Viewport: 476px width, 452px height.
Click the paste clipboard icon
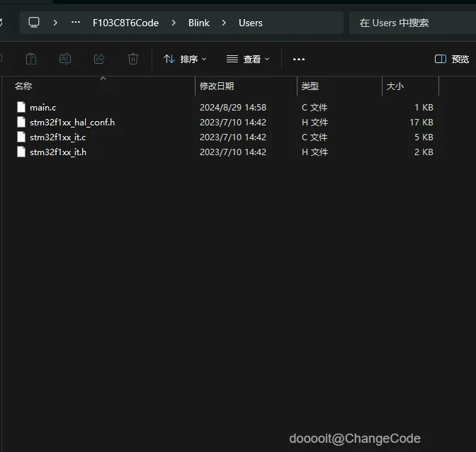31,59
